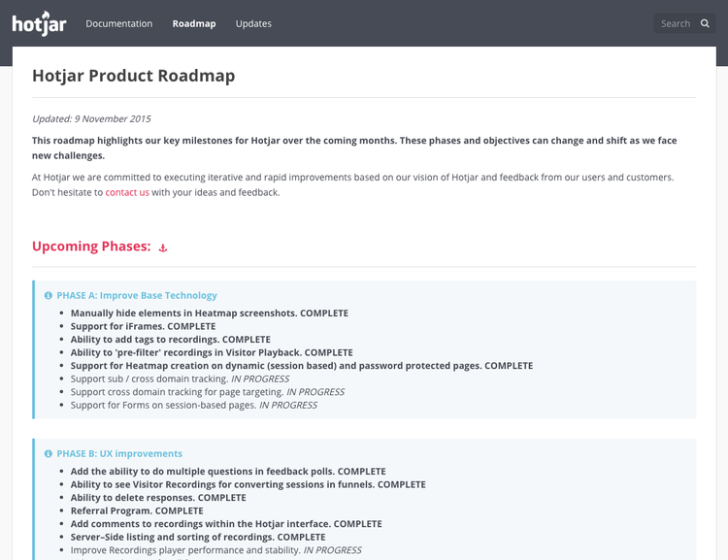Viewport: 728px width, 560px height.
Task: Click the 'Hotjar Product Roadmap' title
Action: pyautogui.click(x=134, y=76)
